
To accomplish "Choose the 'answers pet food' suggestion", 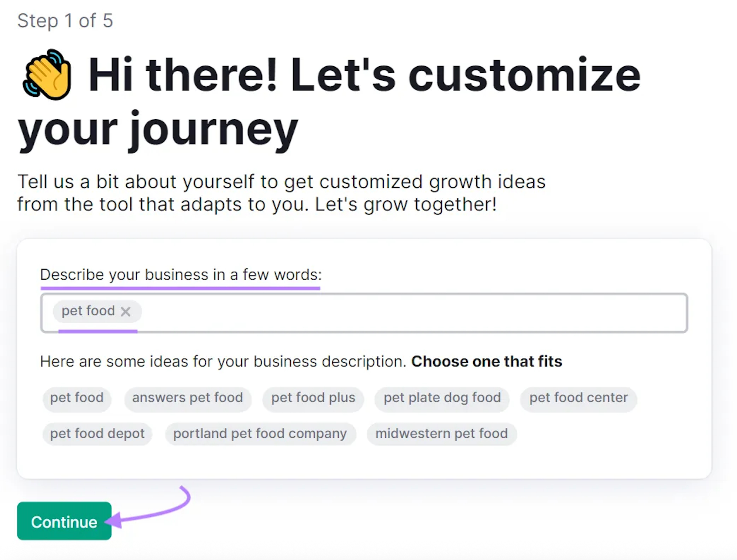I will pyautogui.click(x=187, y=398).
